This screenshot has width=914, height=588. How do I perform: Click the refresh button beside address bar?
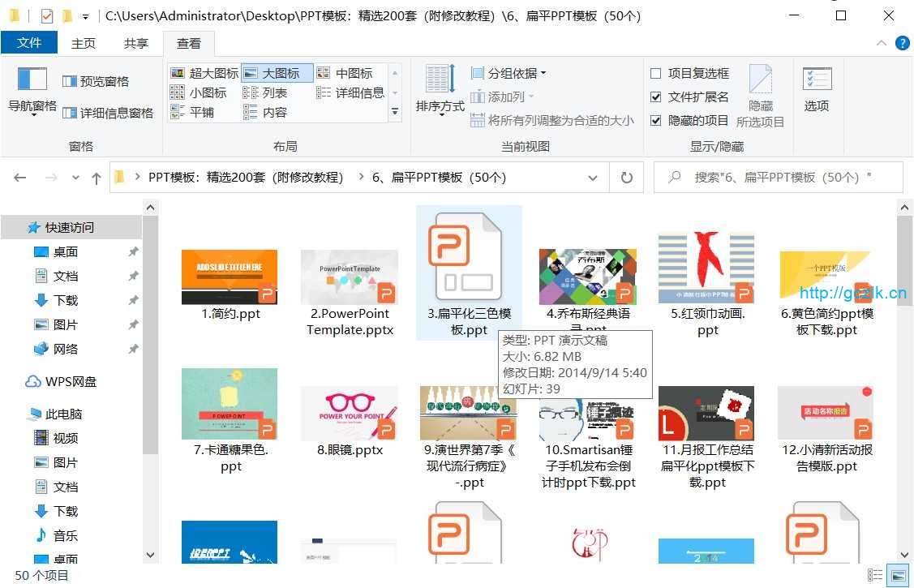point(626,178)
